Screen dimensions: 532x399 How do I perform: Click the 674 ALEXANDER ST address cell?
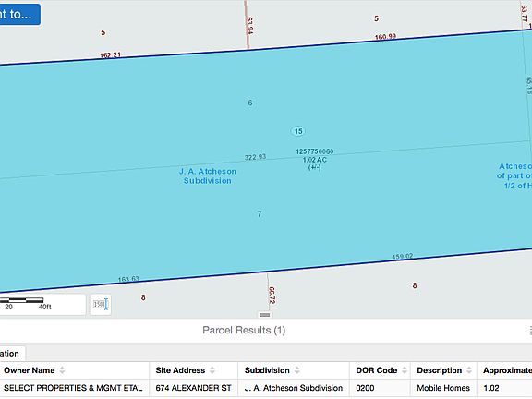pos(193,388)
